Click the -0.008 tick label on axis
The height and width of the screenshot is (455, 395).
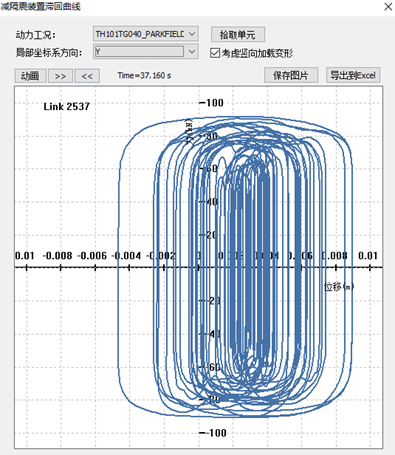(57, 256)
